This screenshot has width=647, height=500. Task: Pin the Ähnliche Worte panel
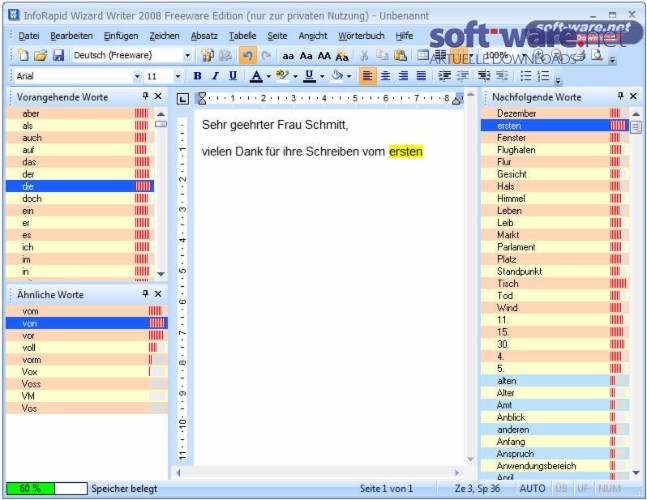pos(145,294)
